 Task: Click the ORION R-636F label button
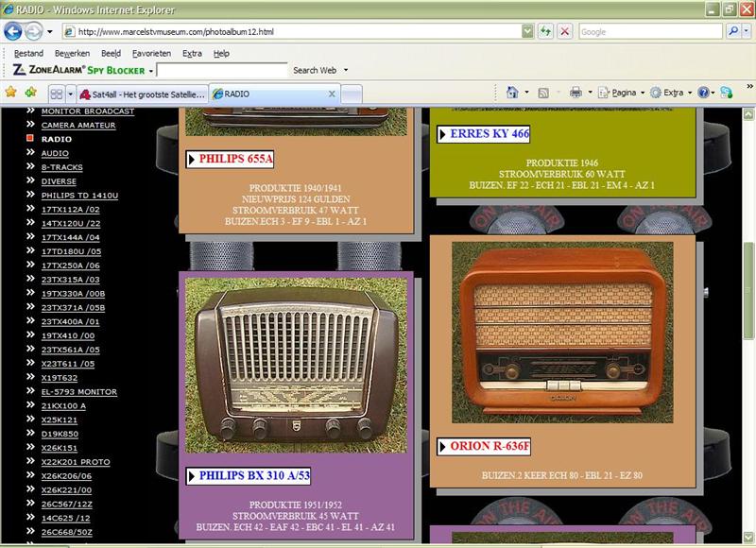click(x=484, y=446)
